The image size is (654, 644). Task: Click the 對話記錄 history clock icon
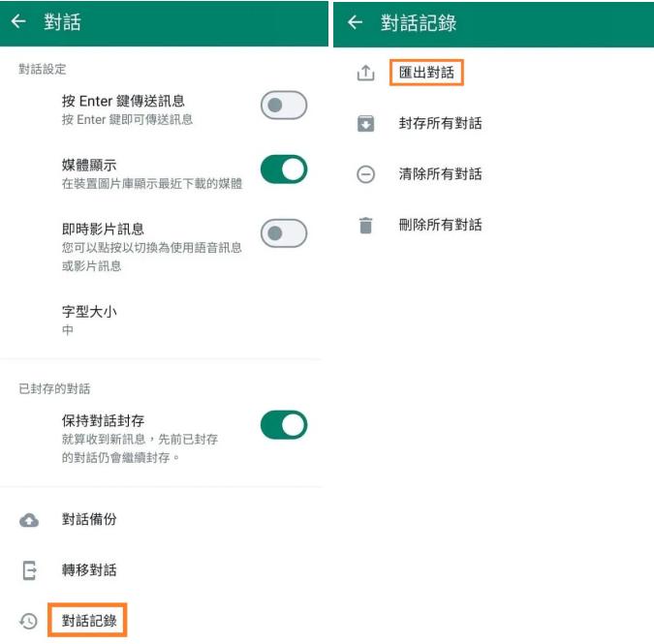click(x=29, y=622)
